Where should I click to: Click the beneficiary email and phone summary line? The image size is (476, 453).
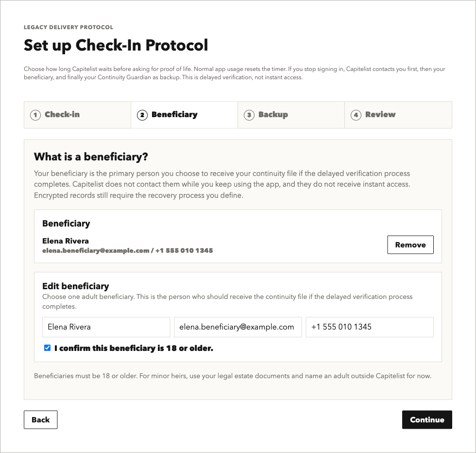pyautogui.click(x=127, y=251)
